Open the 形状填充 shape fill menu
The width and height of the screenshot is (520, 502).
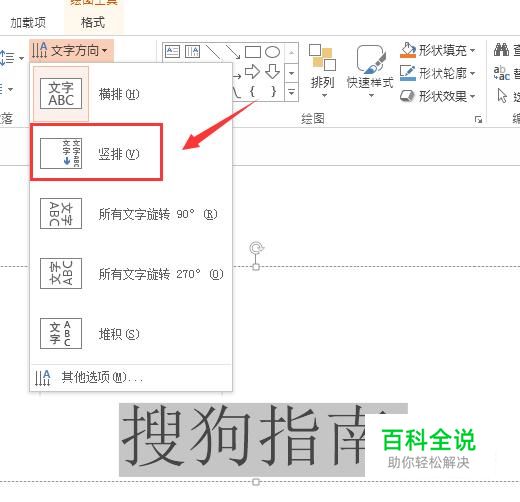438,51
